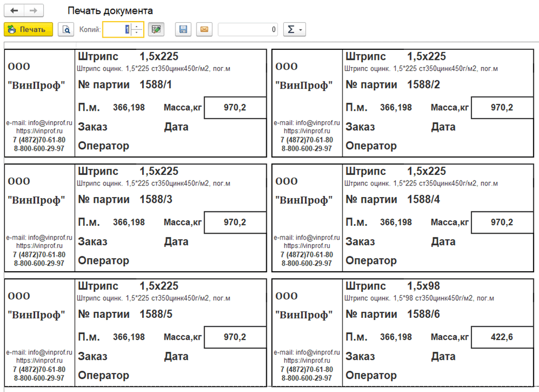Expand the sigma Σ dropdown
The height and width of the screenshot is (392, 539).
click(294, 29)
